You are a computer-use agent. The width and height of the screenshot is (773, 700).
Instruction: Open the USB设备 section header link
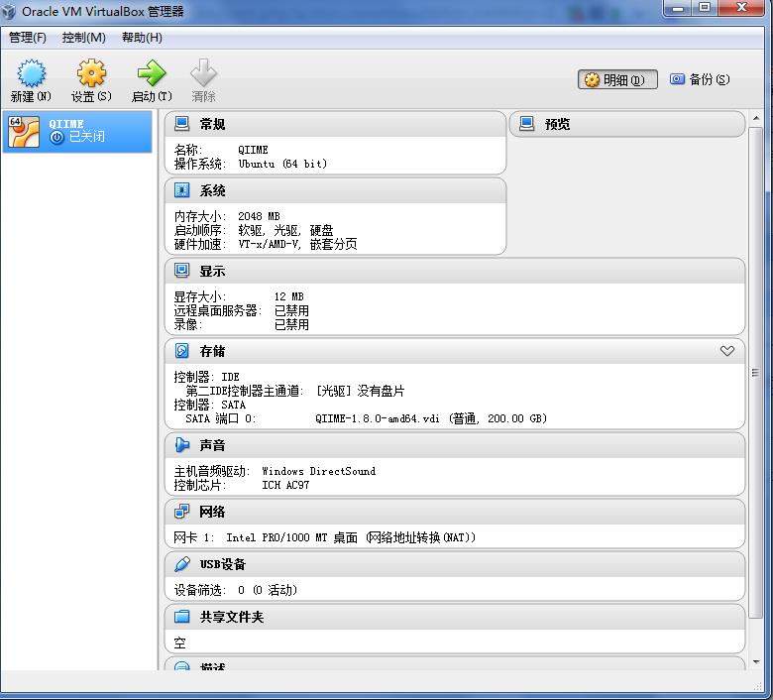(x=223, y=564)
